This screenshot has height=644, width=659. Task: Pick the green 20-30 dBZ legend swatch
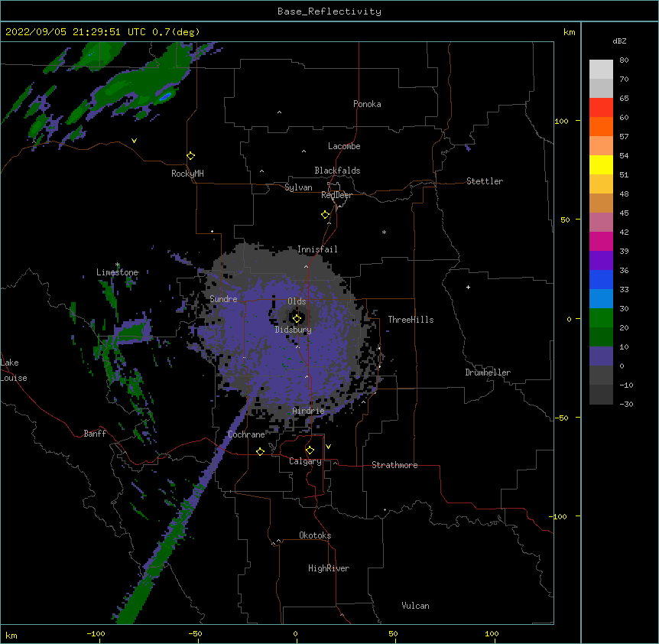pos(601,318)
